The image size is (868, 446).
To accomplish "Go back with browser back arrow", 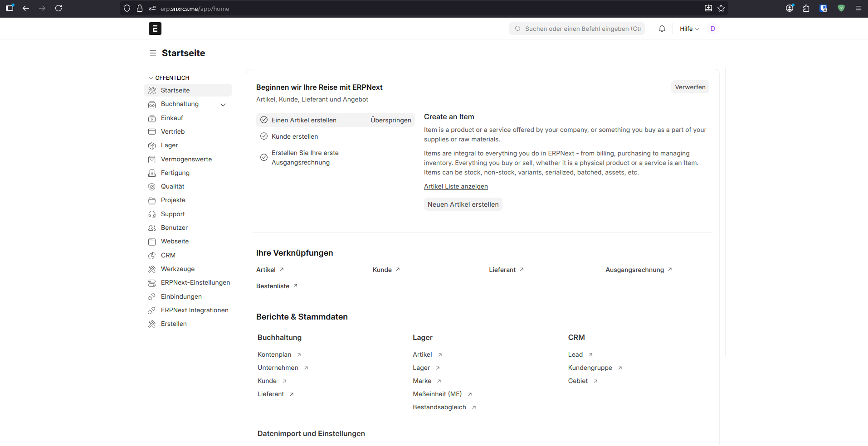I will pos(26,8).
